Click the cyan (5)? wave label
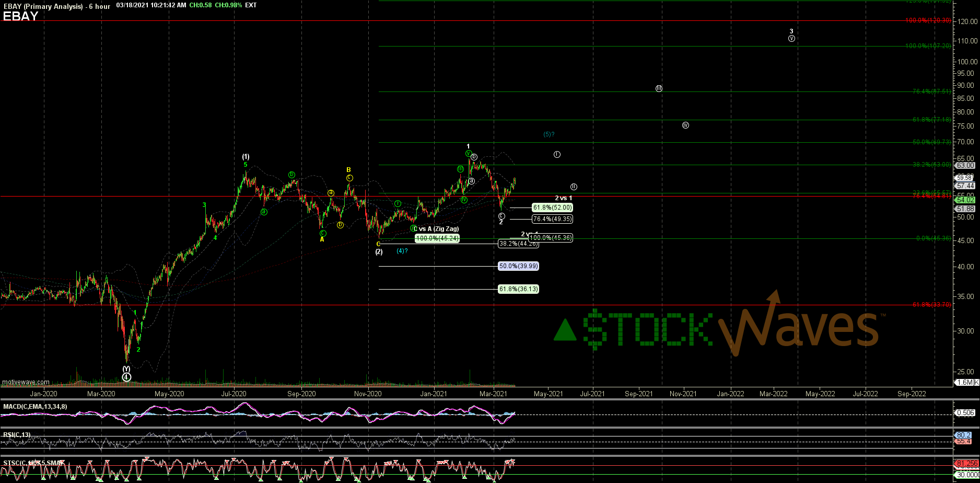This screenshot has width=980, height=483. (549, 134)
